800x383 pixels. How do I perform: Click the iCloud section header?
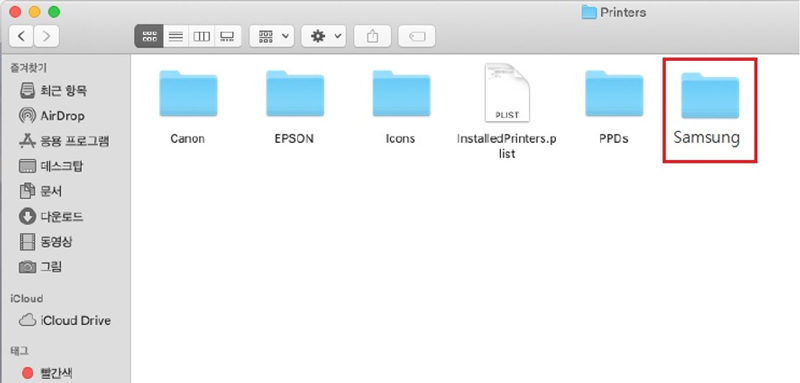click(27, 299)
